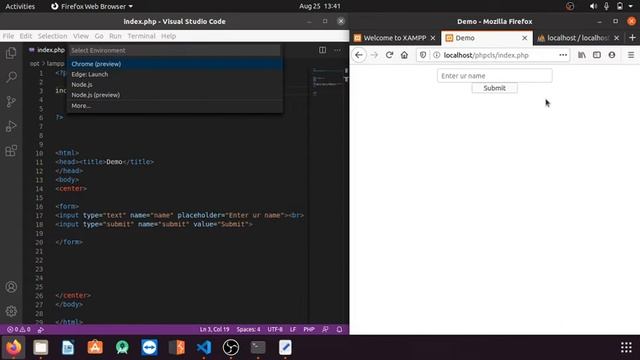The height and width of the screenshot is (360, 640).
Task: Open new Firefox tab
Action: [632, 38]
